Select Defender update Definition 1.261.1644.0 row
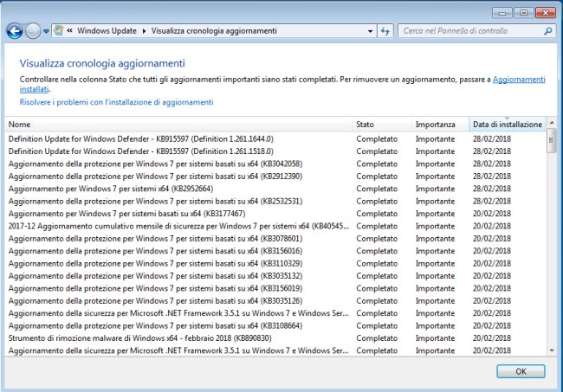 tap(275, 138)
